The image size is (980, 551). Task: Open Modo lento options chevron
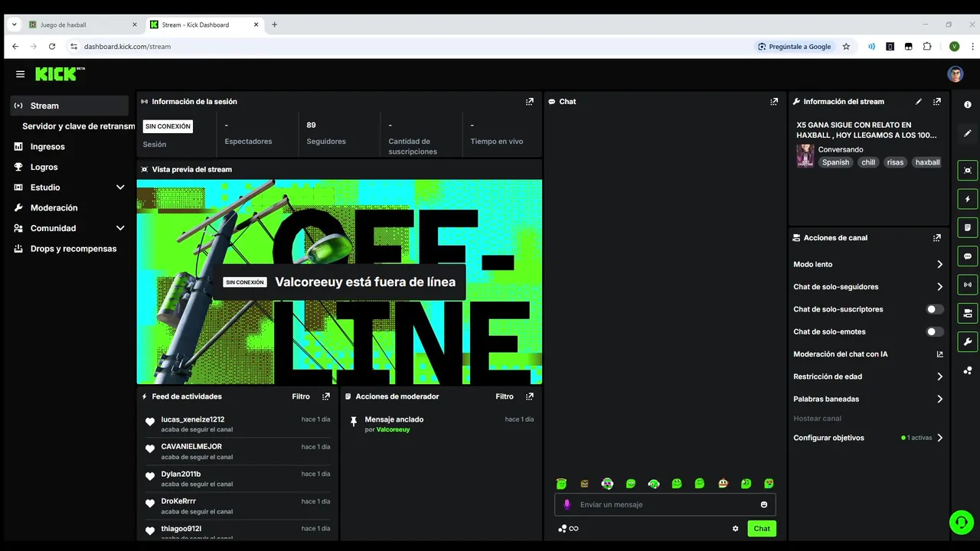[939, 264]
